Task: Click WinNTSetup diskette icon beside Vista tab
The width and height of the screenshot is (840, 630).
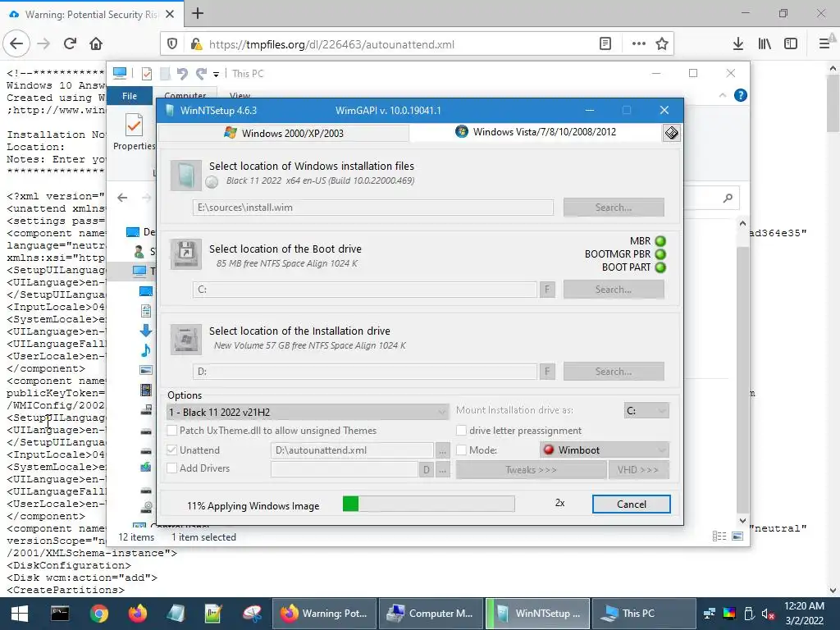Action: tap(671, 133)
